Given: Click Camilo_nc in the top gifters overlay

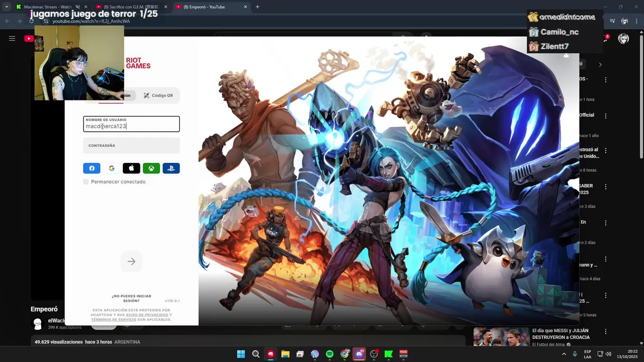Looking at the screenshot, I should pyautogui.click(x=559, y=32).
